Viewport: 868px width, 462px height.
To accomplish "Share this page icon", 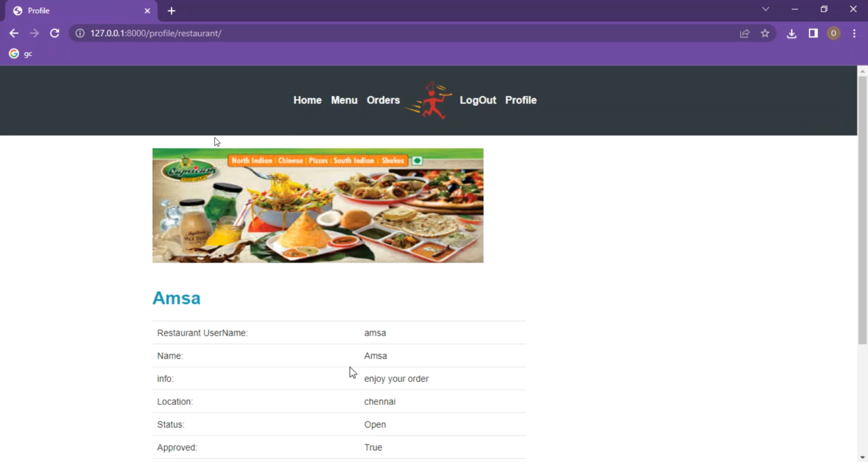I will coord(745,34).
